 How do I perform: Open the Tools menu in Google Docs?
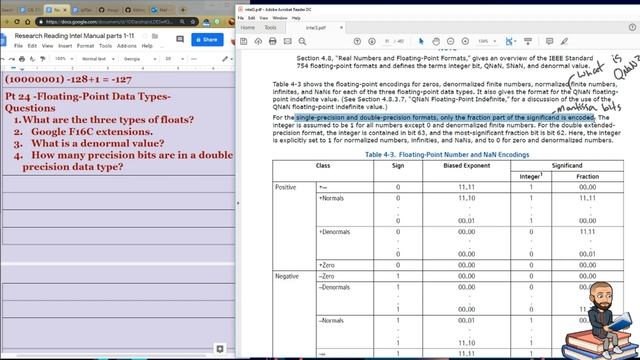pyautogui.click(x=105, y=46)
